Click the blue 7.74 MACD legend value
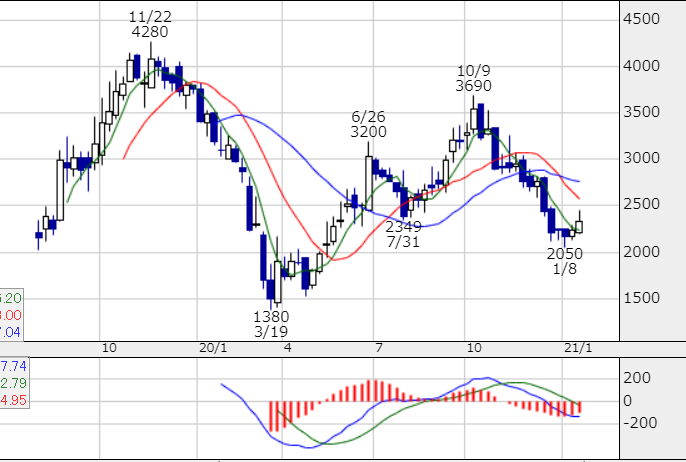The image size is (686, 462). 14,367
